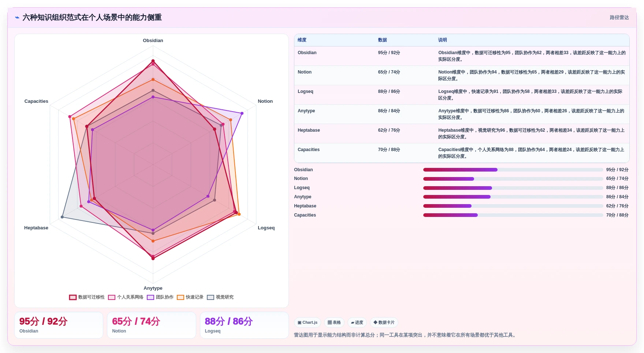Select the Obsidian table row name
This screenshot has width=644, height=353.
[307, 53]
